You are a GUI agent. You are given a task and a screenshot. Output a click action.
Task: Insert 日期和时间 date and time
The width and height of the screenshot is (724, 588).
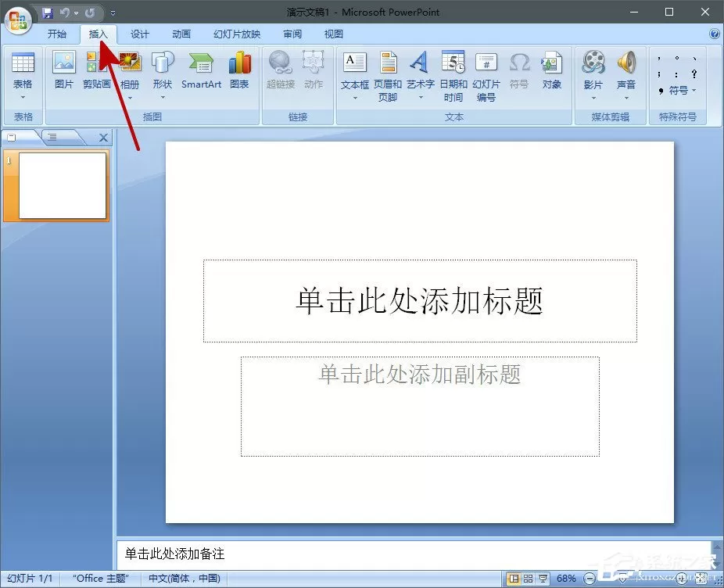coord(453,76)
